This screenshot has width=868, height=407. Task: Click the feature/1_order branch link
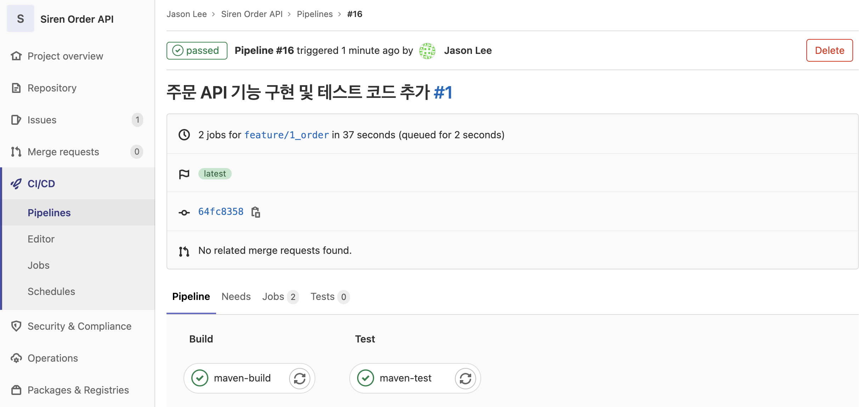(287, 135)
